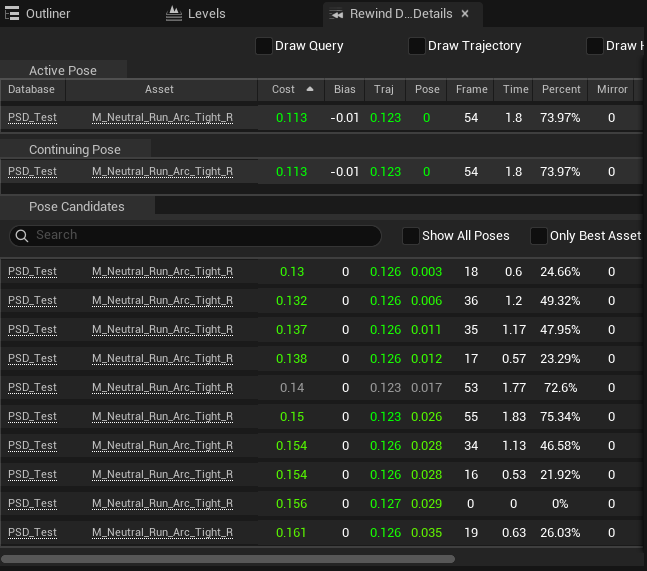
Task: Toggle the Draw Trajectory checkbox
Action: pyautogui.click(x=417, y=46)
